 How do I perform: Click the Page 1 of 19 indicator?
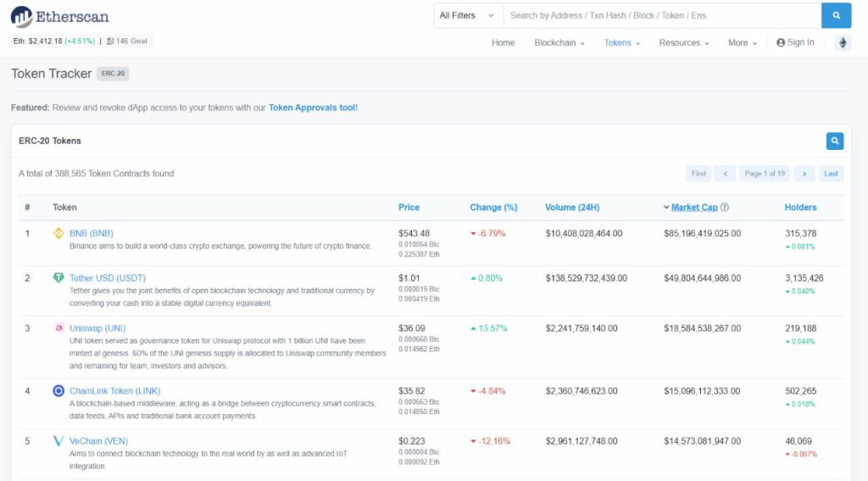coord(765,174)
